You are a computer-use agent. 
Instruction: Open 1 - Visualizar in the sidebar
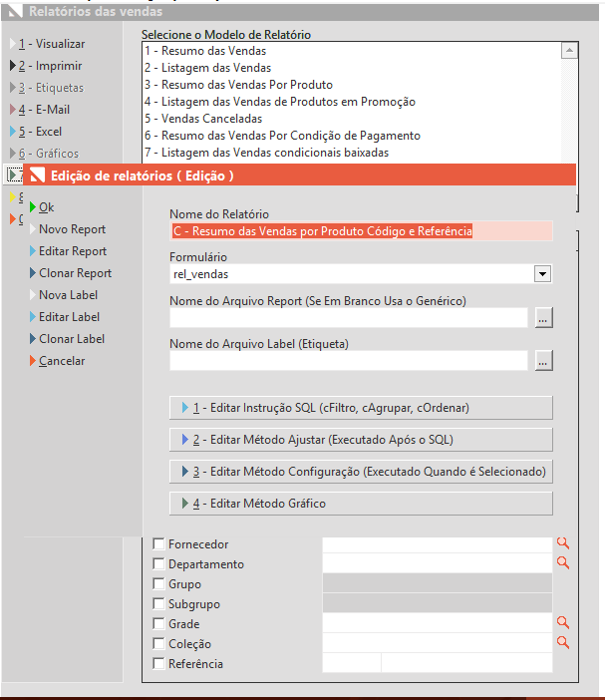pos(47,44)
